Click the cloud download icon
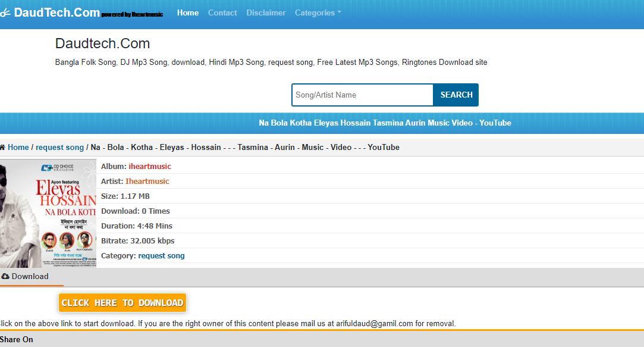The height and width of the screenshot is (347, 644). pyautogui.click(x=5, y=276)
